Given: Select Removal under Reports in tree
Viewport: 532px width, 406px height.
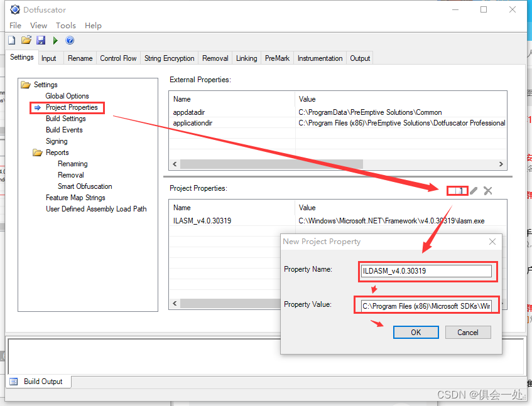Looking at the screenshot, I should pyautogui.click(x=70, y=175).
